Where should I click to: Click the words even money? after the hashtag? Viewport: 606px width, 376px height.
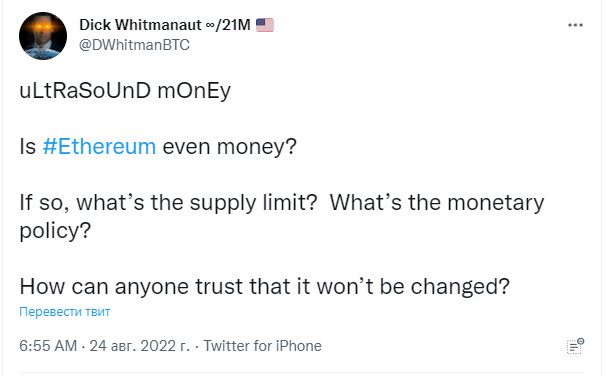[230, 147]
